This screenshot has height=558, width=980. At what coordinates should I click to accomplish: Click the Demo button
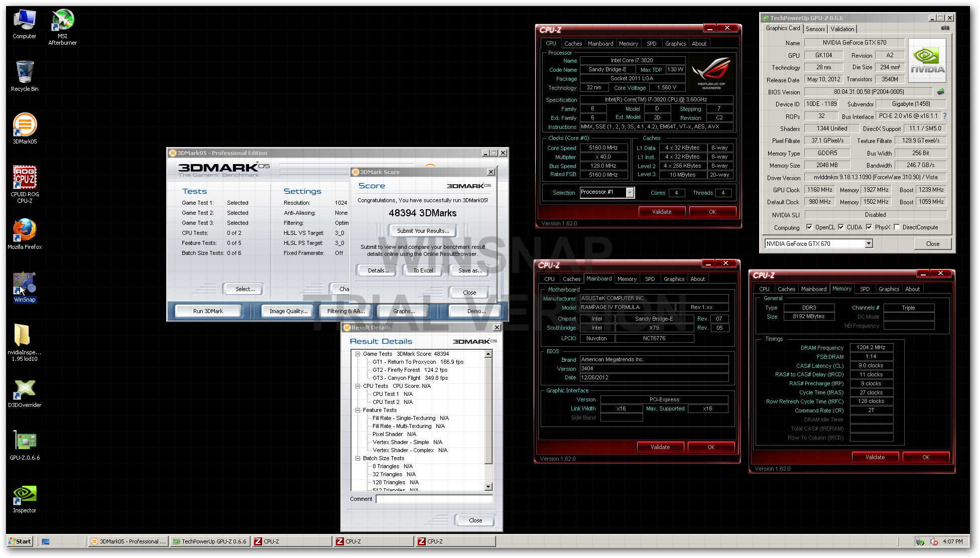point(476,311)
